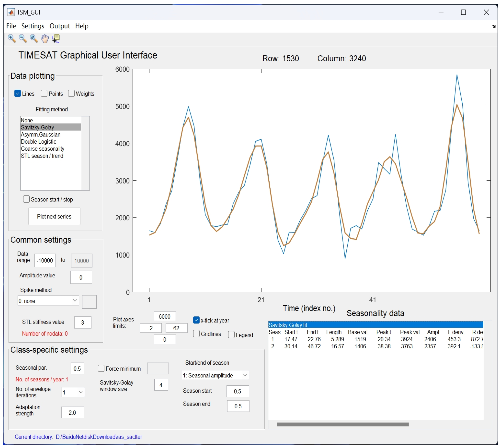Activate the Pan hand tool

coord(45,39)
